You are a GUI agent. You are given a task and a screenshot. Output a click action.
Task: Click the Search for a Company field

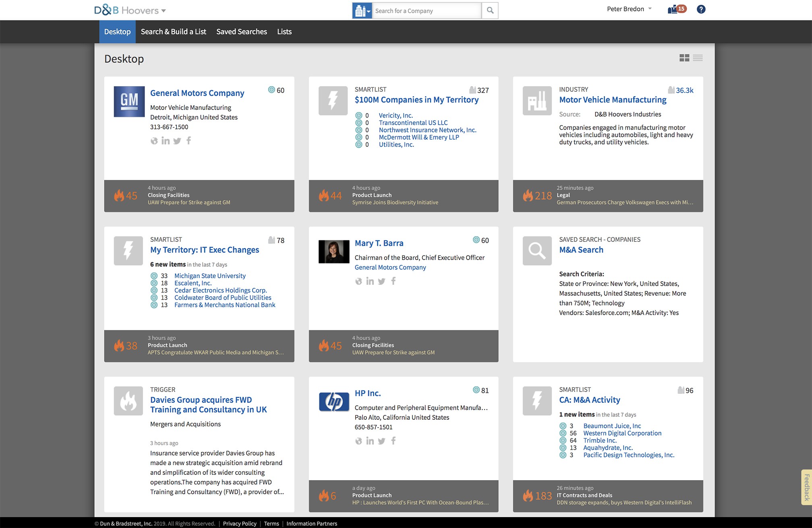[x=426, y=11]
